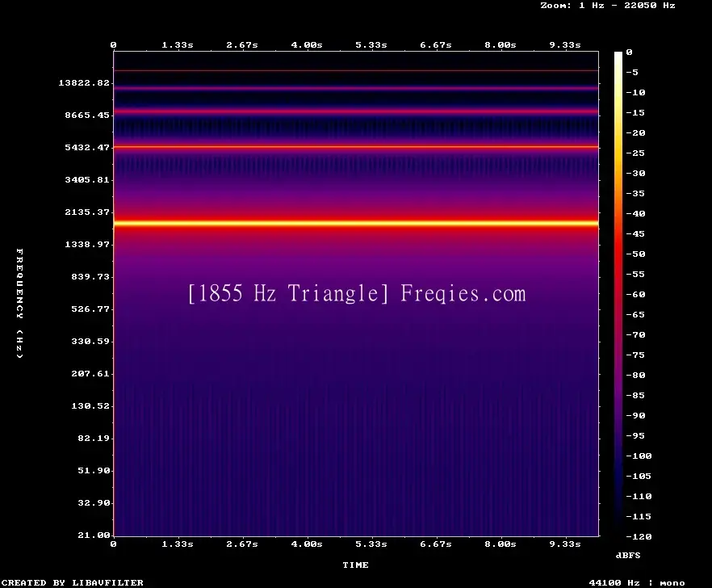
Task: Click the -30 dBFS scale label
Action: 635,173
